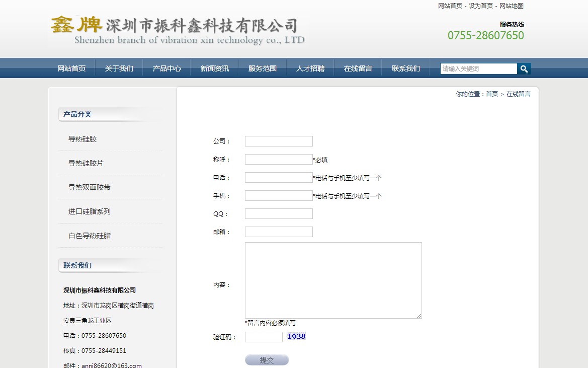588x368 pixels.
Task: Select 服务范围 in the navigation bar
Action: click(x=263, y=68)
